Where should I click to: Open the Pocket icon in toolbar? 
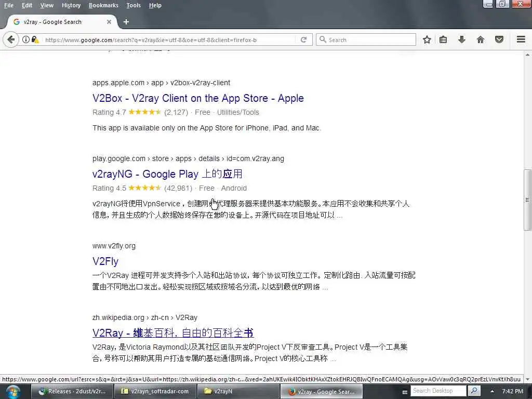tap(499, 39)
